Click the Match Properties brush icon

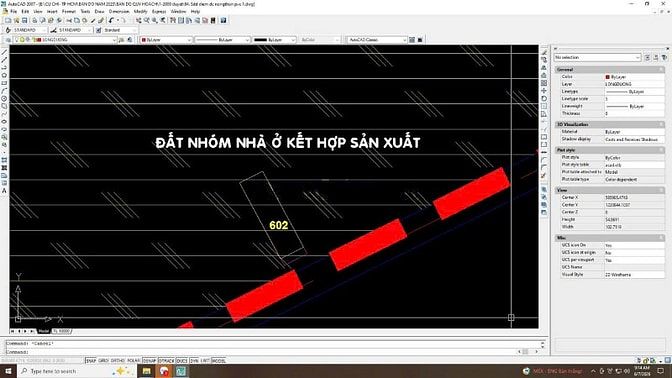(100, 21)
